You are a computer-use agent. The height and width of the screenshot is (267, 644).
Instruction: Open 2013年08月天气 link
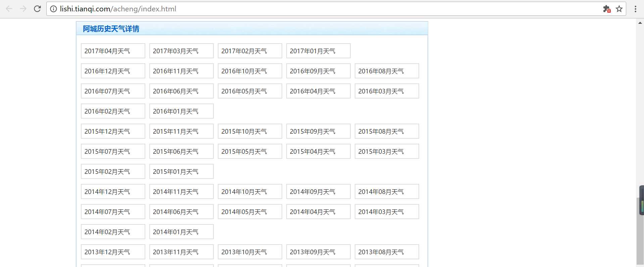pyautogui.click(x=387, y=252)
